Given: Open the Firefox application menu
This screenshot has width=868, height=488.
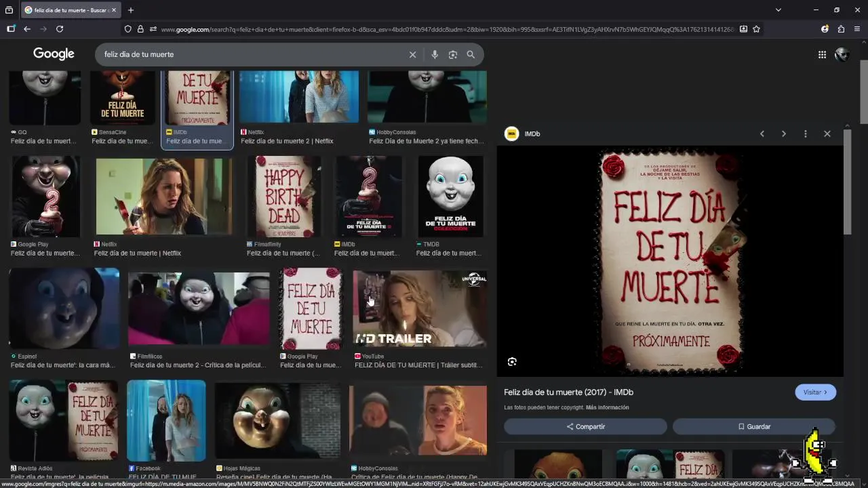Looking at the screenshot, I should point(857,29).
